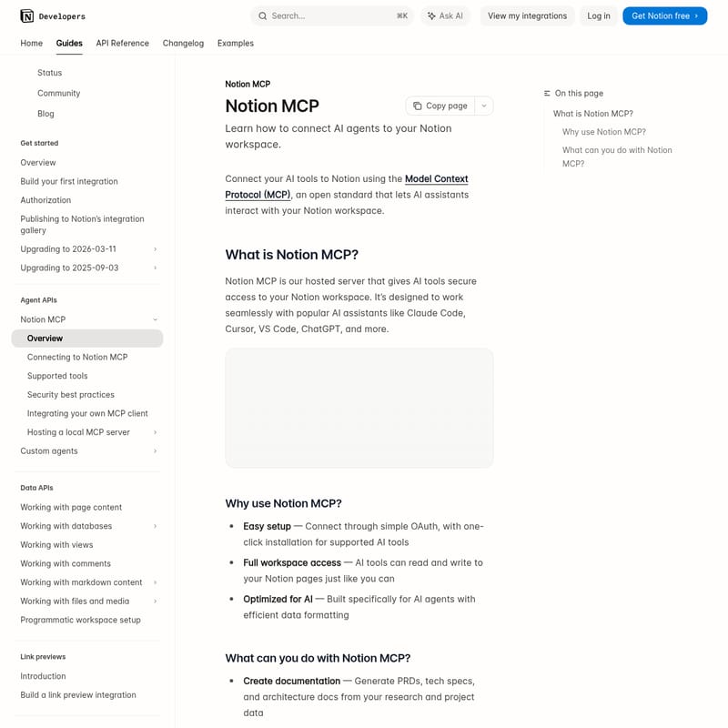Open View my integrations

coord(527,15)
